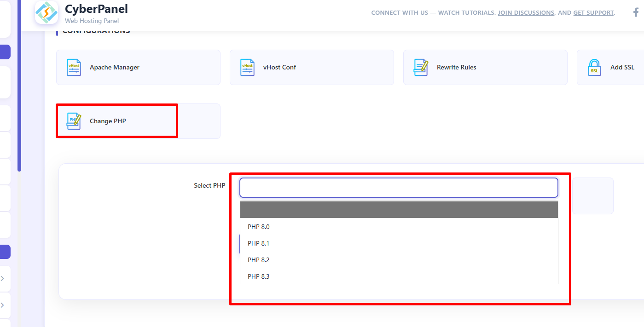Open the Select PHP dropdown field
This screenshot has width=644, height=327.
pyautogui.click(x=399, y=188)
